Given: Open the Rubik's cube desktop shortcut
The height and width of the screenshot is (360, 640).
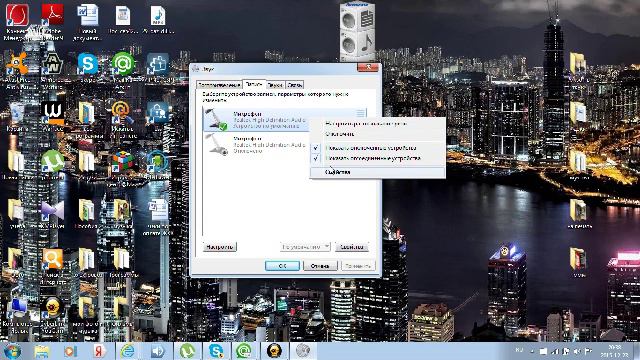Looking at the screenshot, I should [122, 161].
